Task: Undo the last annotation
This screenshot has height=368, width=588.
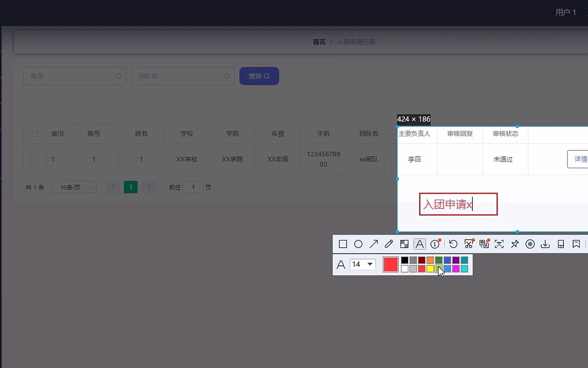Action: click(x=453, y=244)
